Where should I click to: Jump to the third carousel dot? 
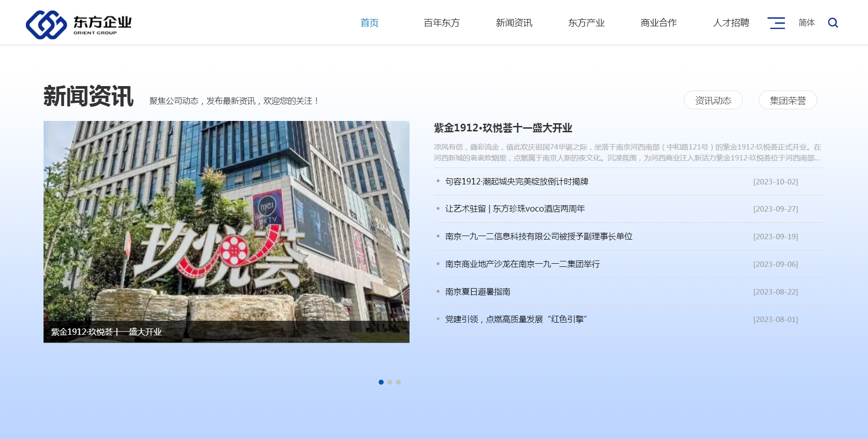coord(398,382)
